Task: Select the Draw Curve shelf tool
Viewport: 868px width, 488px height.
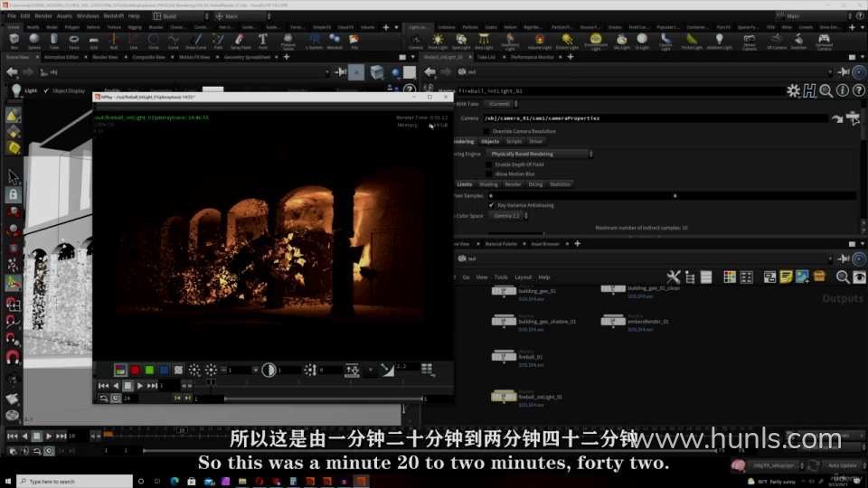Action: click(x=196, y=41)
